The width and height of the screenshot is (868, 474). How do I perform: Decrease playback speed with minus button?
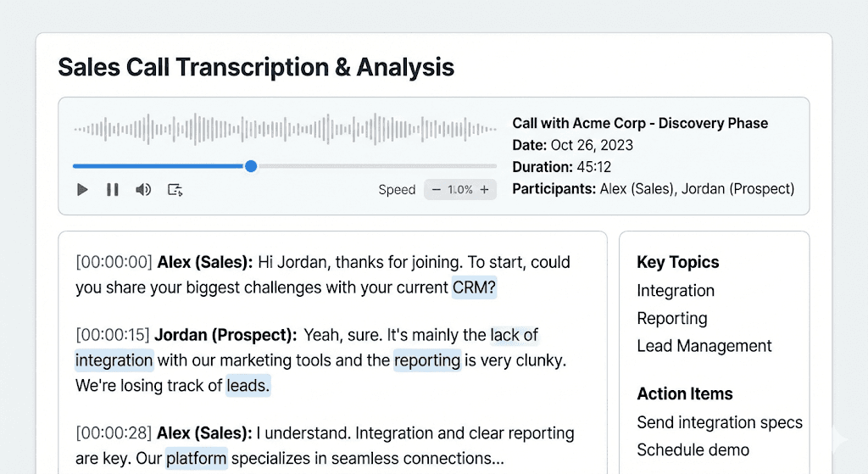(437, 190)
